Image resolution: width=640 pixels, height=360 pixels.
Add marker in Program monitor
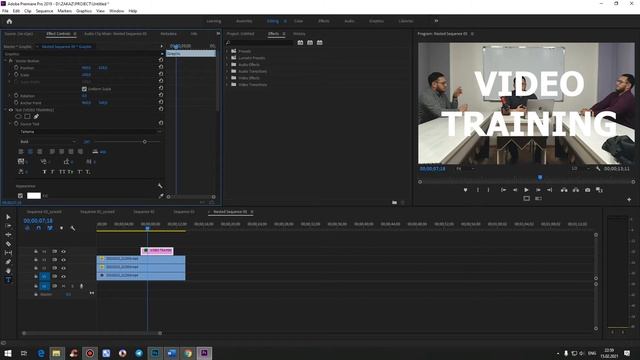click(x=465, y=190)
